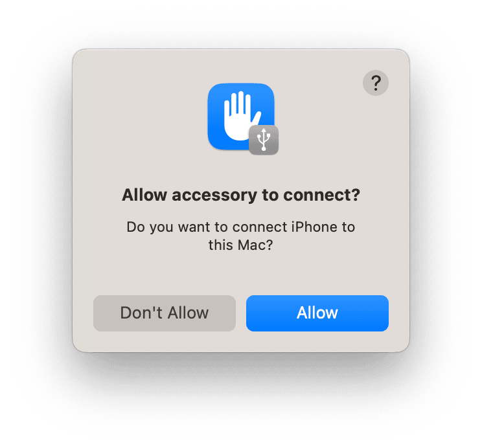Screen dimensions: 482x448
Task: Click the blue privacy hand icon
Action: [241, 117]
